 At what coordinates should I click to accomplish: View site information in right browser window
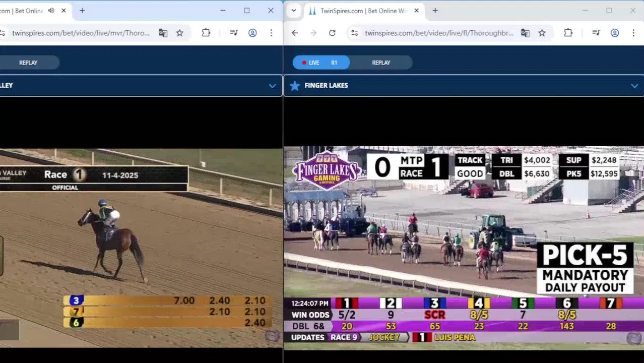(x=355, y=33)
